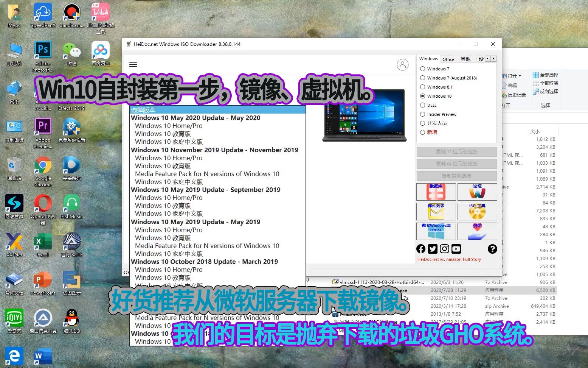Click the Windows 10 laptop preview image
The height and width of the screenshot is (368, 588).
[x=364, y=115]
